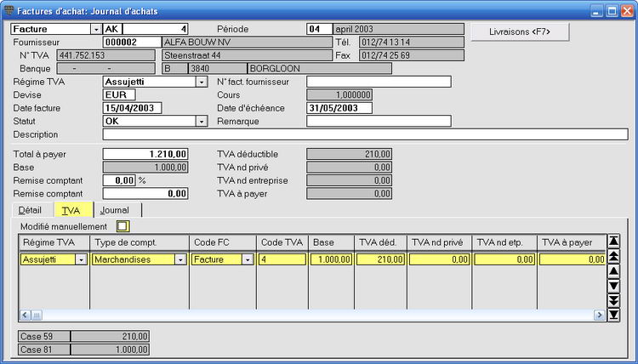Click the invoice number field showing 4
638x364 pixels.
pos(155,29)
